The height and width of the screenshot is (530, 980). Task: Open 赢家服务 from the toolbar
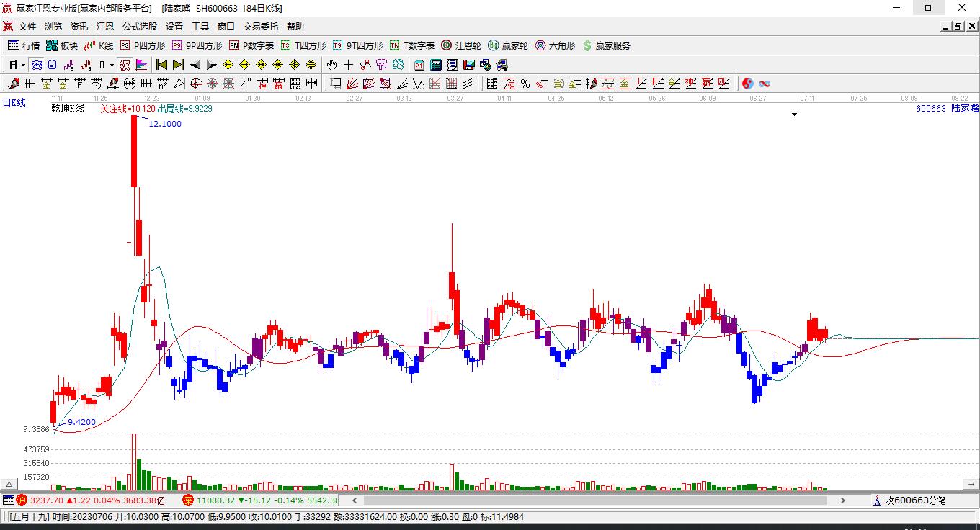click(x=606, y=45)
